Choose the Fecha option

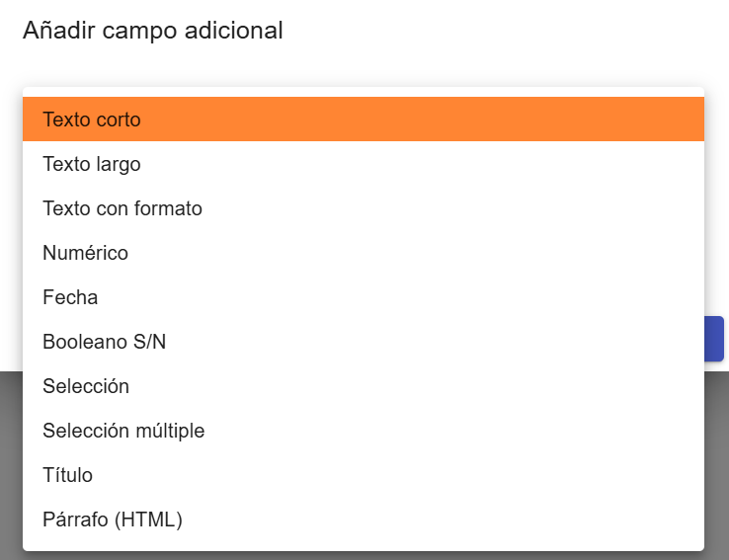point(364,297)
